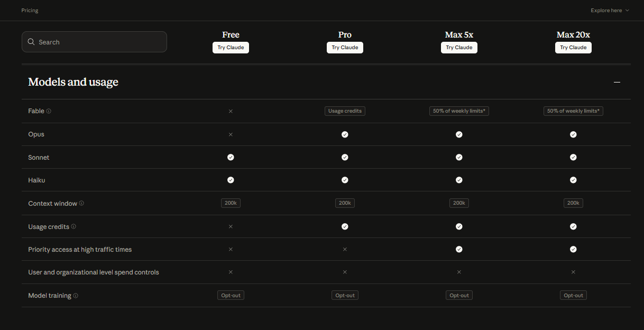
Task: Click the Usage credits X mark under Free
Action: coord(231,226)
